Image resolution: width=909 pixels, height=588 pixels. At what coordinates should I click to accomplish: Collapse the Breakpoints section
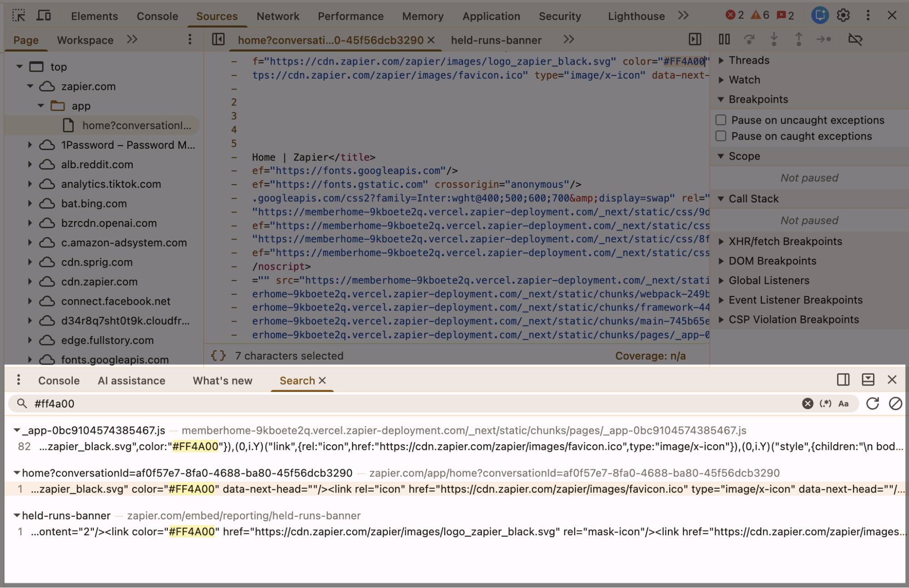coord(721,99)
